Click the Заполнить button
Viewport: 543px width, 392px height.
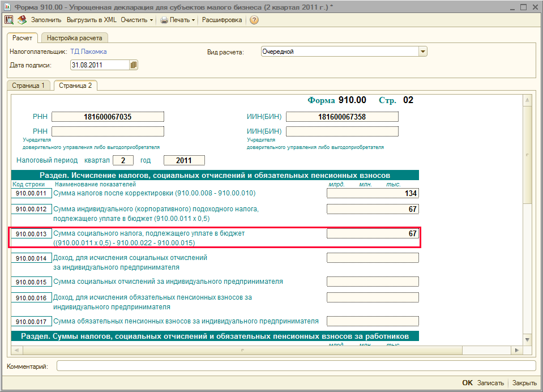[46, 20]
